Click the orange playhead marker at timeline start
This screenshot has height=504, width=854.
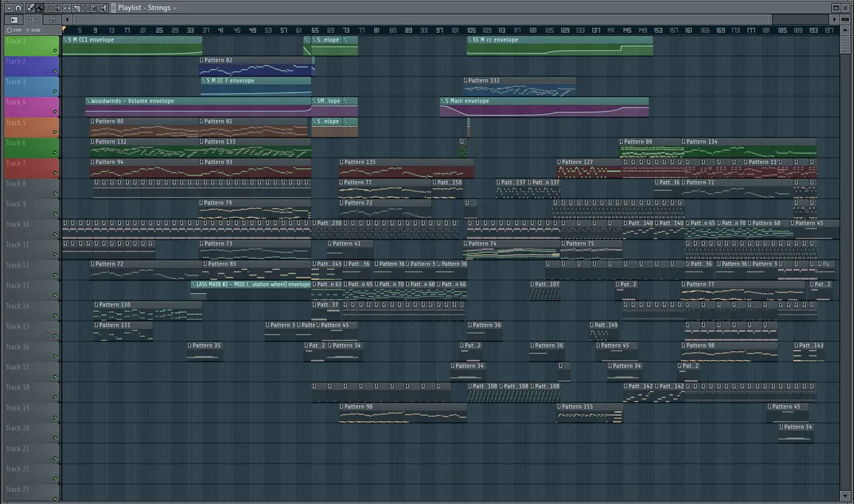click(x=64, y=29)
